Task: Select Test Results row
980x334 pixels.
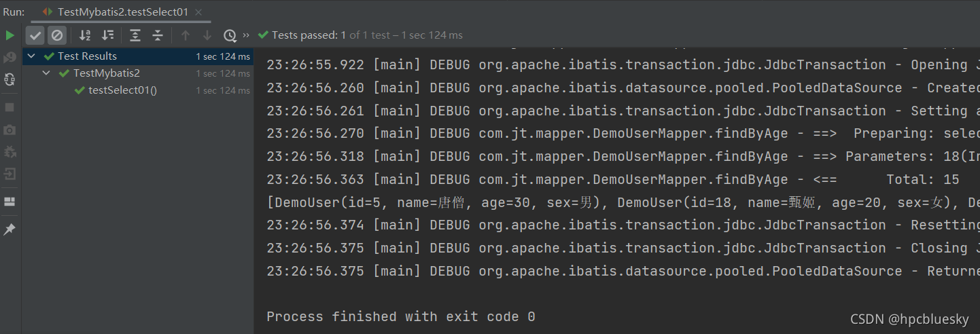Action: [x=137, y=56]
